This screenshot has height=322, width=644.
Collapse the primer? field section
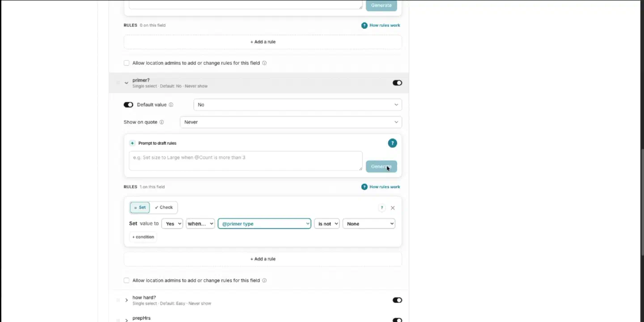[127, 83]
